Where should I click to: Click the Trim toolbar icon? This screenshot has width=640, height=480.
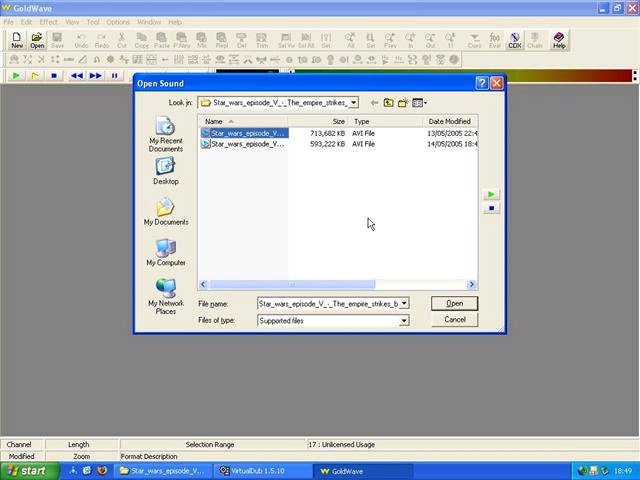click(x=262, y=40)
